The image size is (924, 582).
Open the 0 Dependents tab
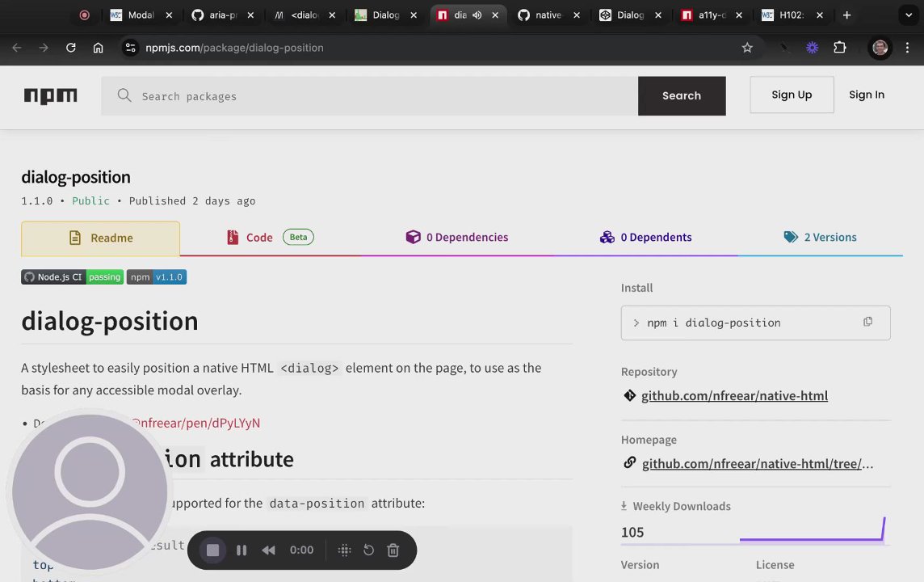(x=646, y=237)
